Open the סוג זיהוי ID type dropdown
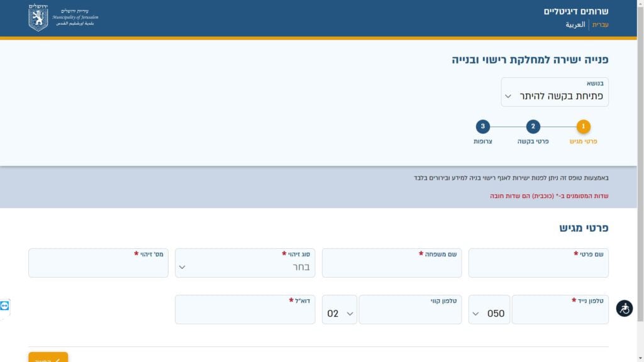Viewport: 644px width, 362px height. [245, 263]
